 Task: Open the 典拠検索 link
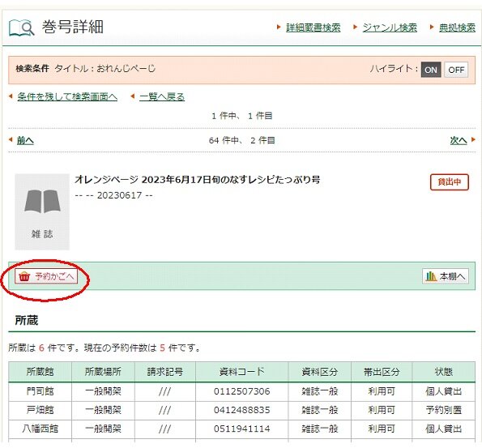click(x=457, y=28)
